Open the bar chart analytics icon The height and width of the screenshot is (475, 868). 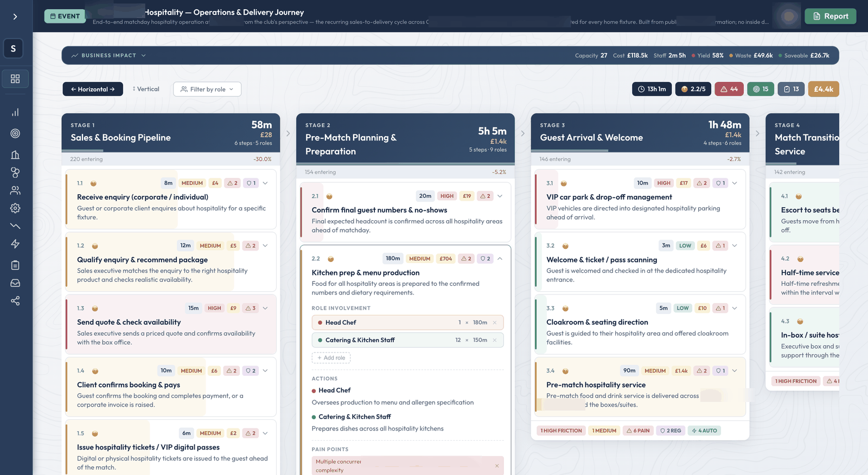[x=15, y=112]
